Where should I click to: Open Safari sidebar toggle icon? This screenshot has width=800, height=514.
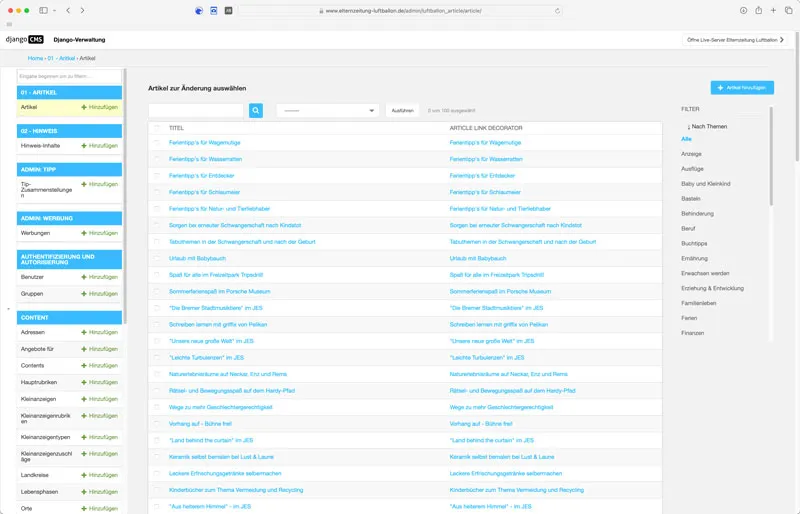pos(43,10)
